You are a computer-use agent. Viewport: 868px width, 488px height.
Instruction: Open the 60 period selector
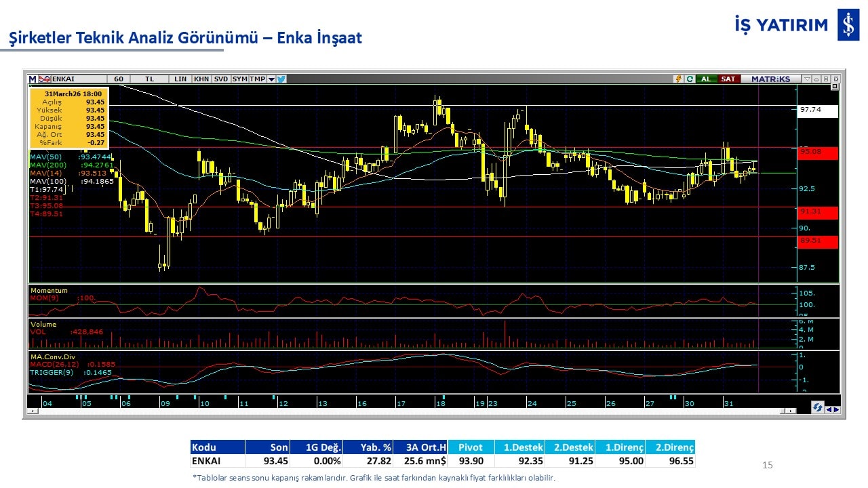[118, 79]
